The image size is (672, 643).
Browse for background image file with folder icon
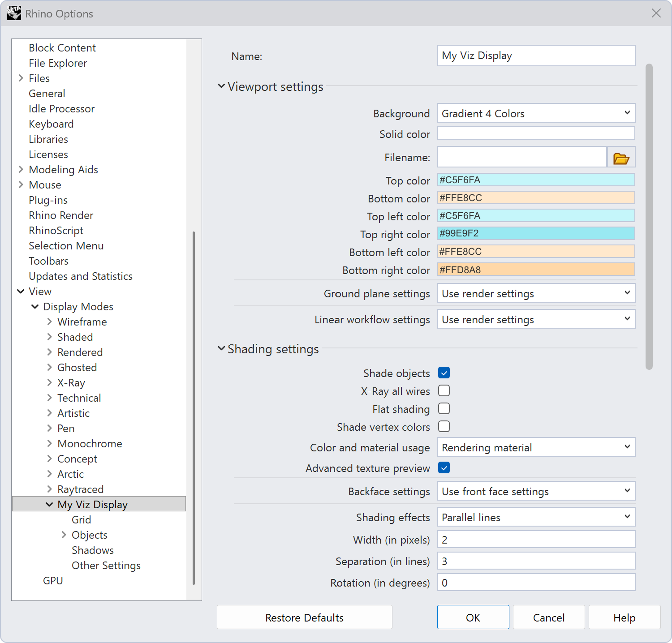621,157
